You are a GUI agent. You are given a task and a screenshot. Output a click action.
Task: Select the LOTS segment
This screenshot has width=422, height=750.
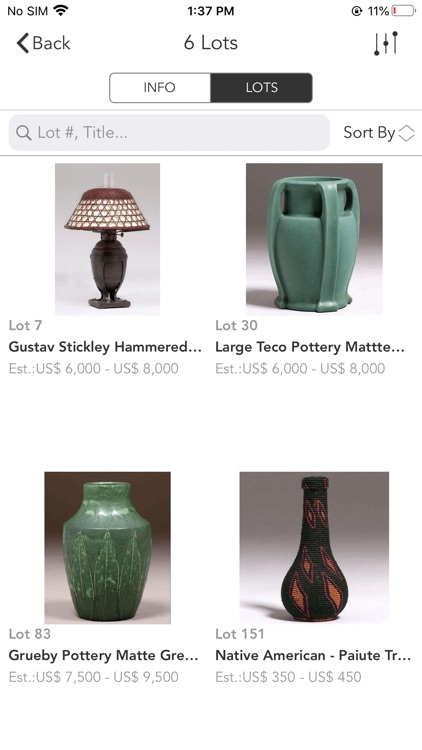point(261,88)
